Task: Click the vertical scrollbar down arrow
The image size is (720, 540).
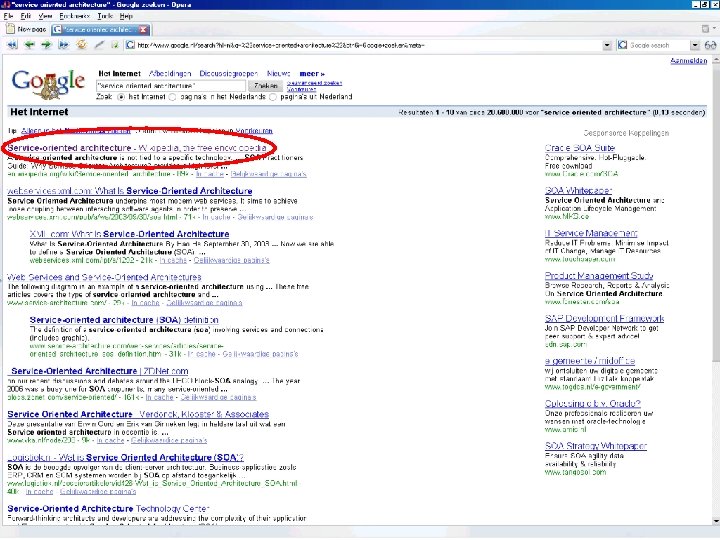Action: point(716,521)
